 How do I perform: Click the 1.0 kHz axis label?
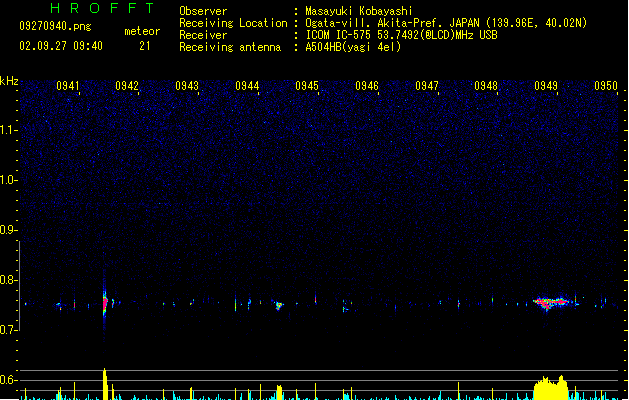[8, 180]
